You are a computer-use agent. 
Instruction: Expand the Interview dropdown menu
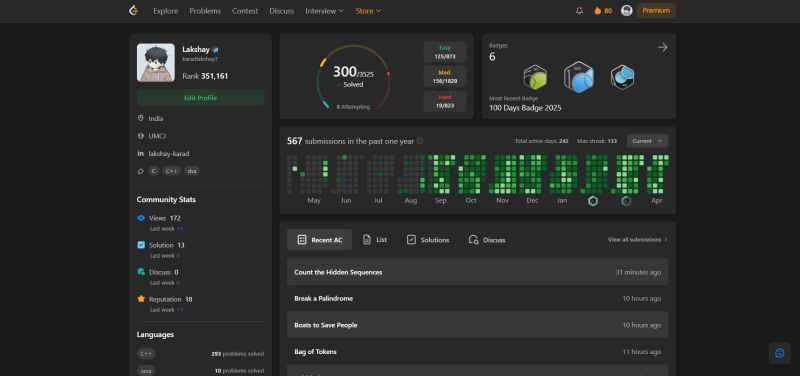coord(324,11)
